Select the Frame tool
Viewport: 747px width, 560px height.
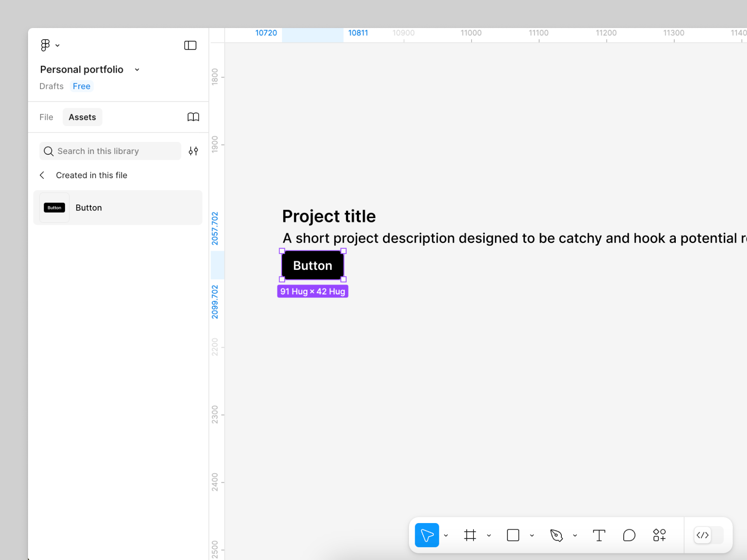click(x=470, y=535)
